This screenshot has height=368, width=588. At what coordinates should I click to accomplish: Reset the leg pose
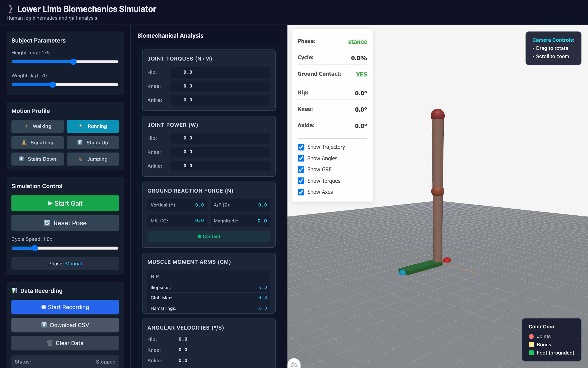pos(65,223)
